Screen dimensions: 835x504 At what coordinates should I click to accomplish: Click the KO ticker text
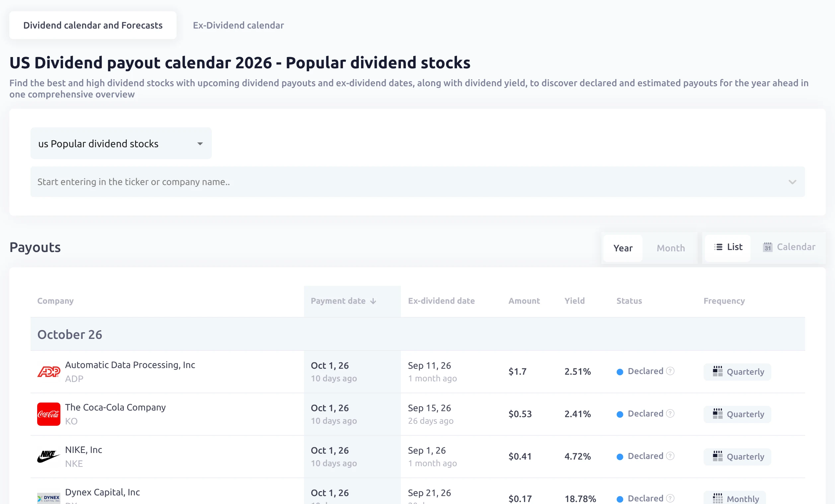[x=71, y=421]
